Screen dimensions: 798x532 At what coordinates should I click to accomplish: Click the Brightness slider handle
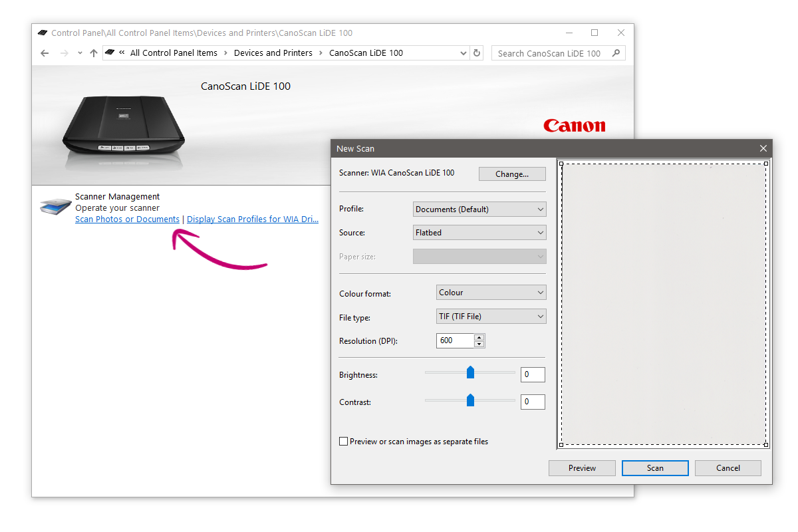tap(470, 372)
